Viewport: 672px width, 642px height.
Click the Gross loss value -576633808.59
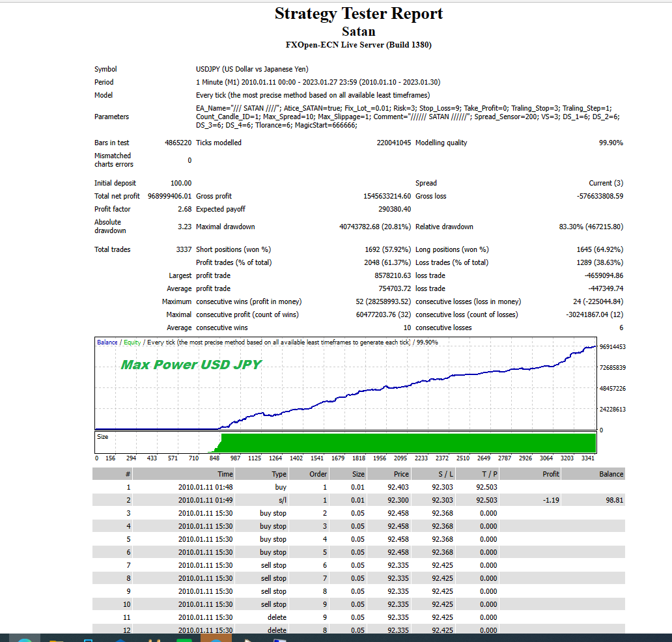click(x=600, y=196)
